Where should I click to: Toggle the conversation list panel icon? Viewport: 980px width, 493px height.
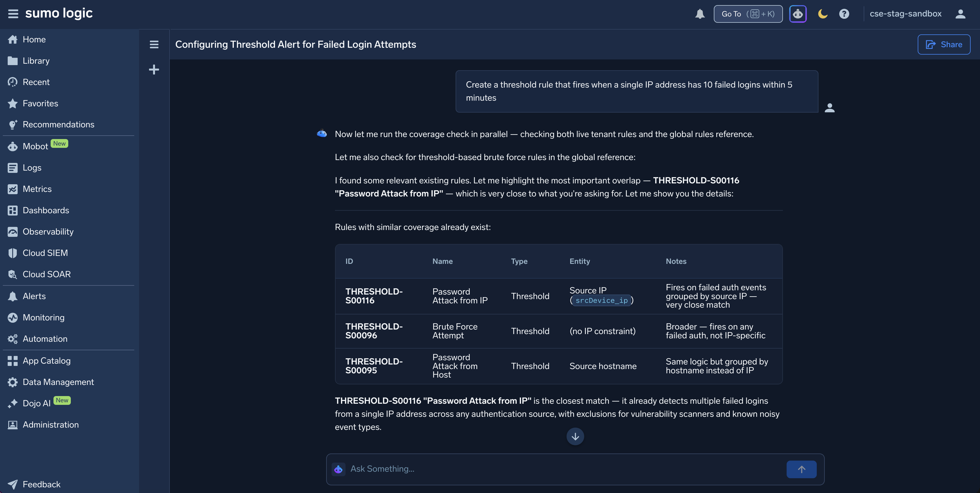154,45
